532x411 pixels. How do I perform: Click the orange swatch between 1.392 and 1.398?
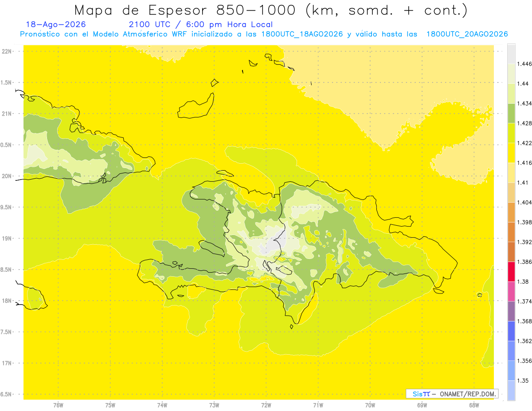[511, 232]
